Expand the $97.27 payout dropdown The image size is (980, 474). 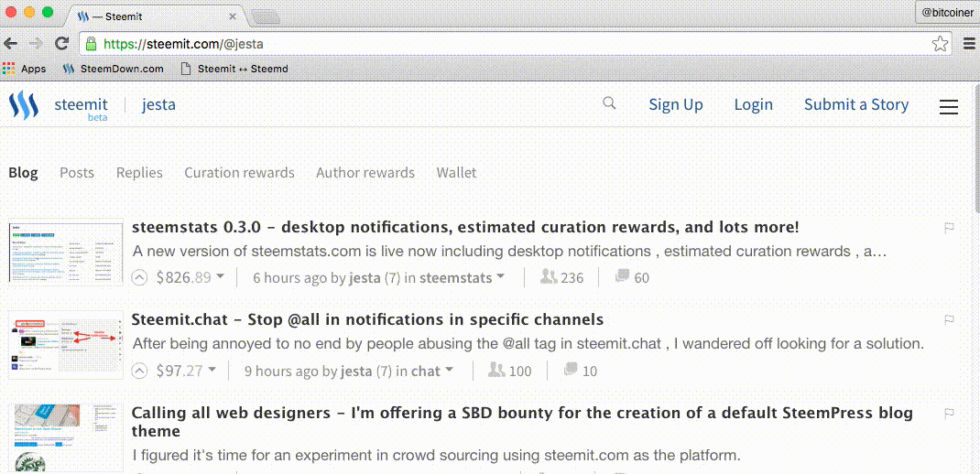[x=212, y=371]
